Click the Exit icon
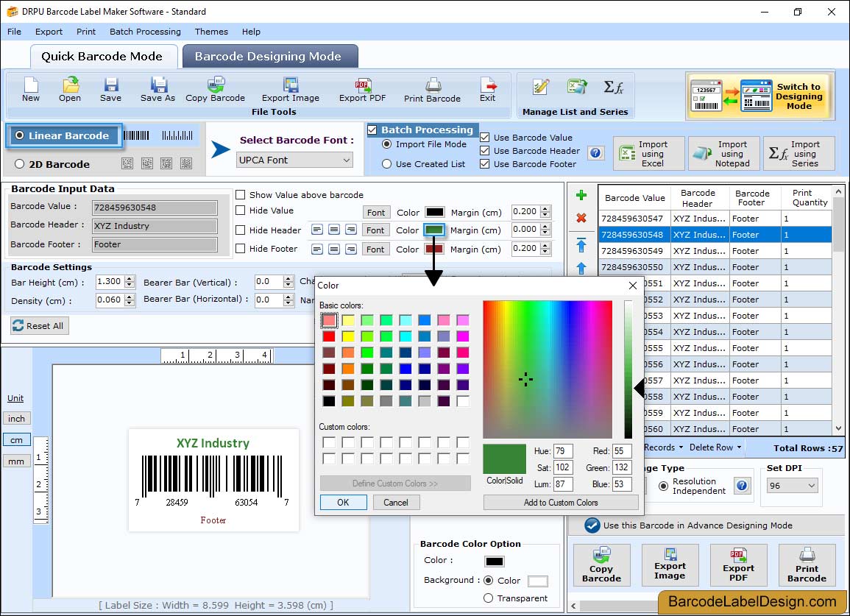This screenshot has height=616, width=850. (x=487, y=90)
